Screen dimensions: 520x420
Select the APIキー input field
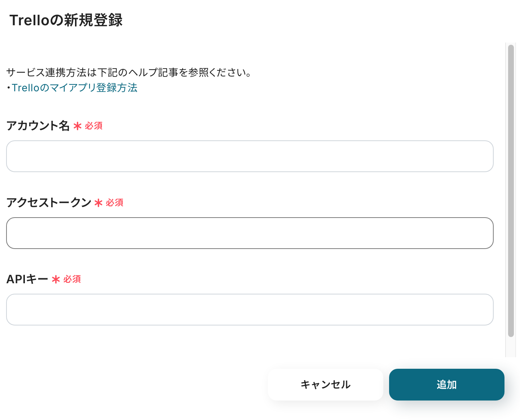coord(250,310)
